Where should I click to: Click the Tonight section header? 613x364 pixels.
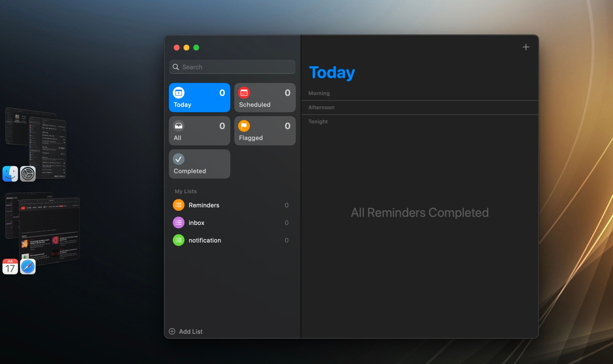(x=318, y=122)
